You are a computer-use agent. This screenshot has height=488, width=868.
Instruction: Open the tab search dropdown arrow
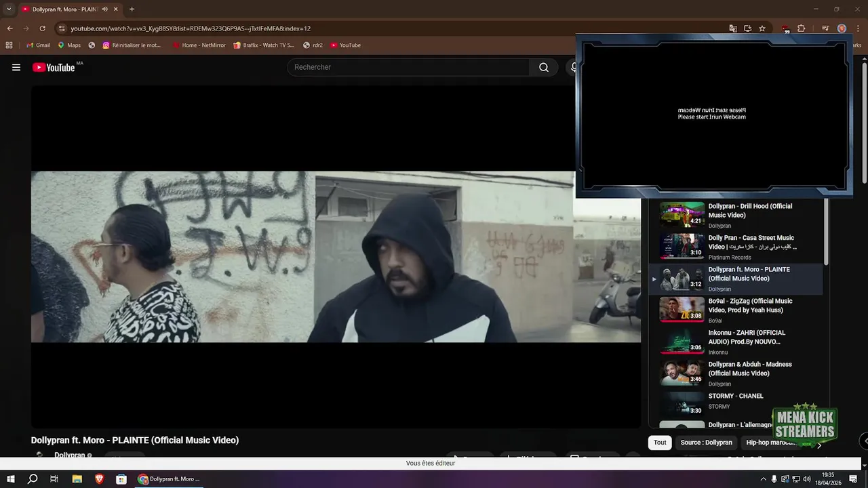pos(9,9)
